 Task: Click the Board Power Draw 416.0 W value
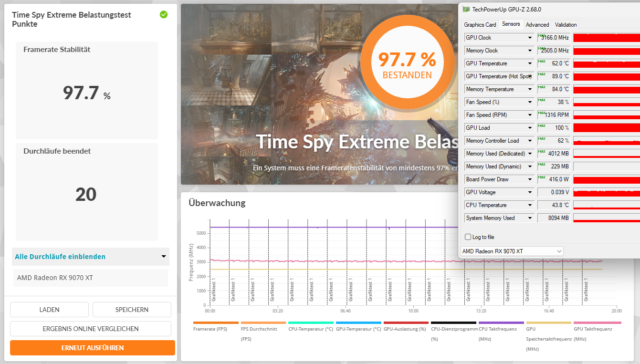click(x=554, y=179)
